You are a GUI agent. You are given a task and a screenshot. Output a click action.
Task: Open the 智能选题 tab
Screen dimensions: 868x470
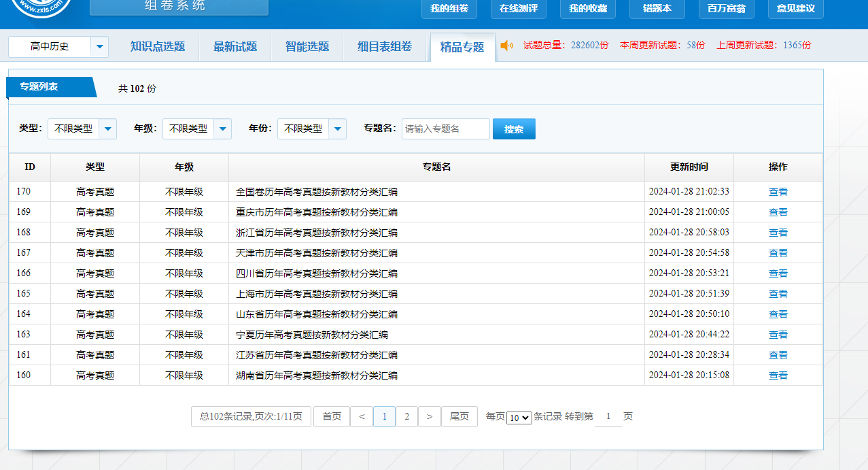[307, 46]
